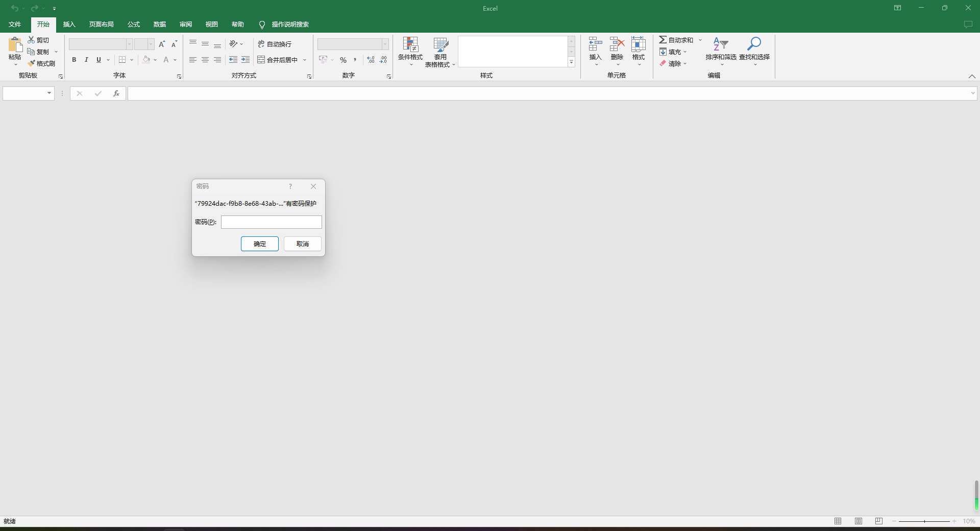The height and width of the screenshot is (531, 980).
Task: Click the Format Painter (格式刷) icon
Action: 32,63
